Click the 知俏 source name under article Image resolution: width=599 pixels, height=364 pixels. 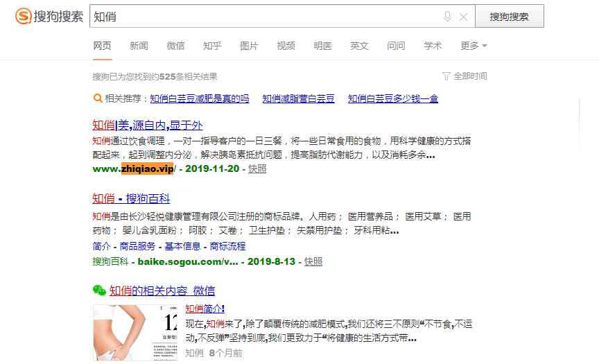tap(194, 353)
